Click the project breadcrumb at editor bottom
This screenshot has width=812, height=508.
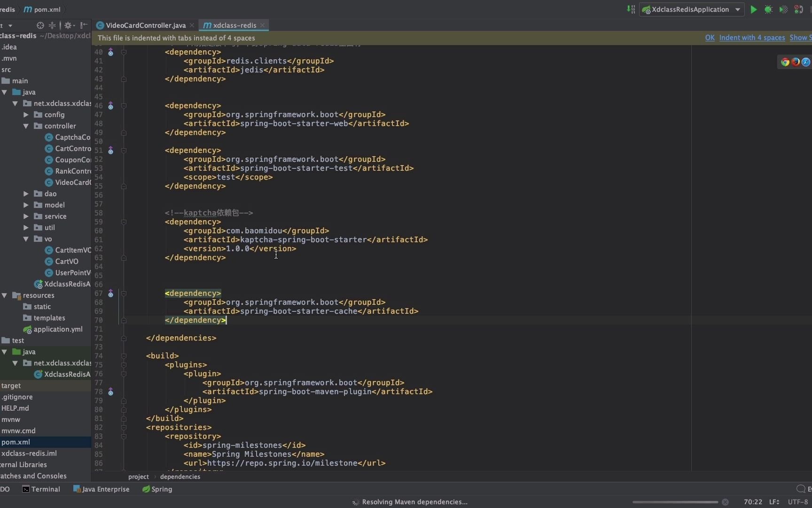[139, 476]
